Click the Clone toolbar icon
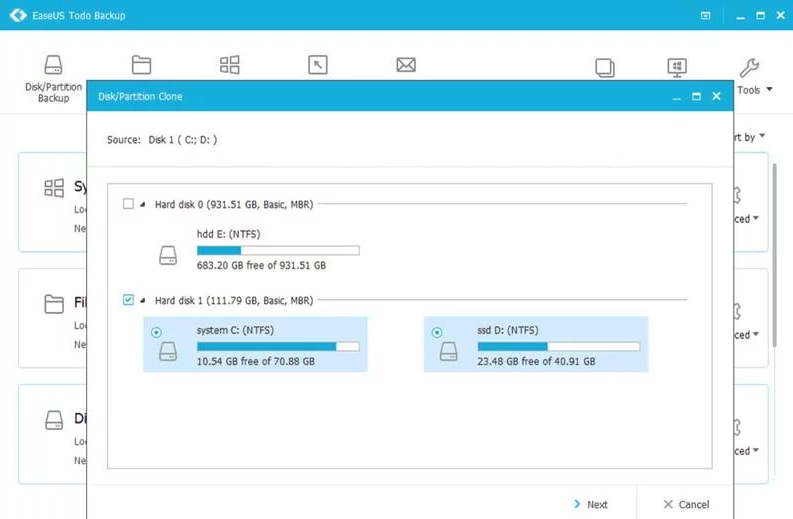The image size is (793, 519). pyautogui.click(x=605, y=67)
